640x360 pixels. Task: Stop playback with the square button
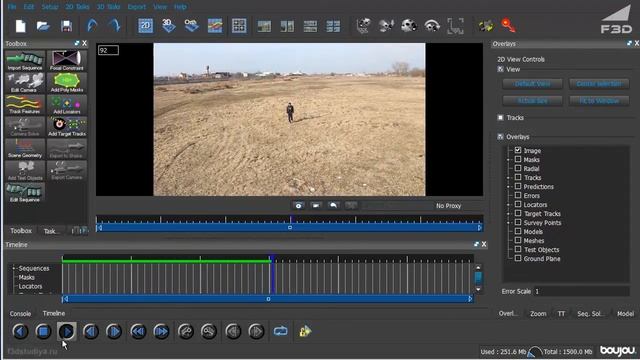click(43, 331)
